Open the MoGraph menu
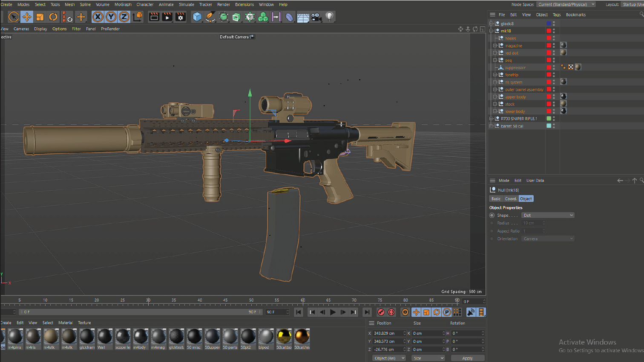 123,5
